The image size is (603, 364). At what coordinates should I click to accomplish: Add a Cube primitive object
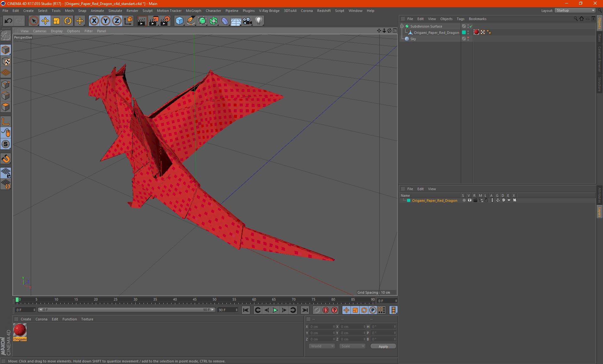[179, 21]
